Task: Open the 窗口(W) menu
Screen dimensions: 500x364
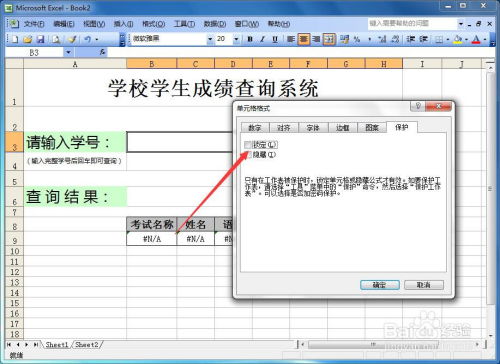Action: 247,24
